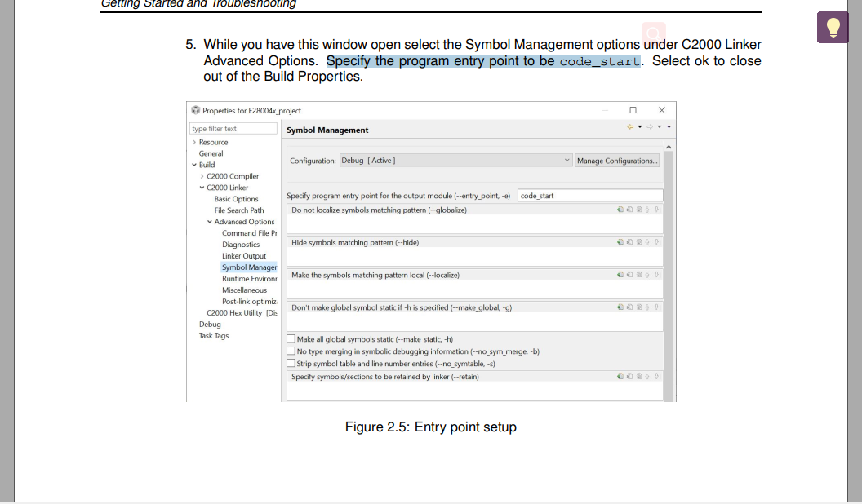Click the entry point field containing code_start
The width and height of the screenshot is (862, 504).
click(x=590, y=196)
